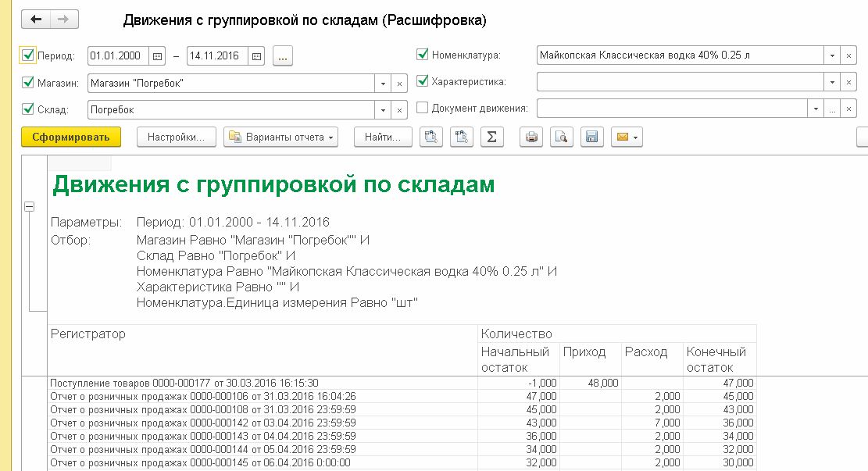
Task: Select row Отчет о розничных продажах 0000-000142
Action: 402,423
